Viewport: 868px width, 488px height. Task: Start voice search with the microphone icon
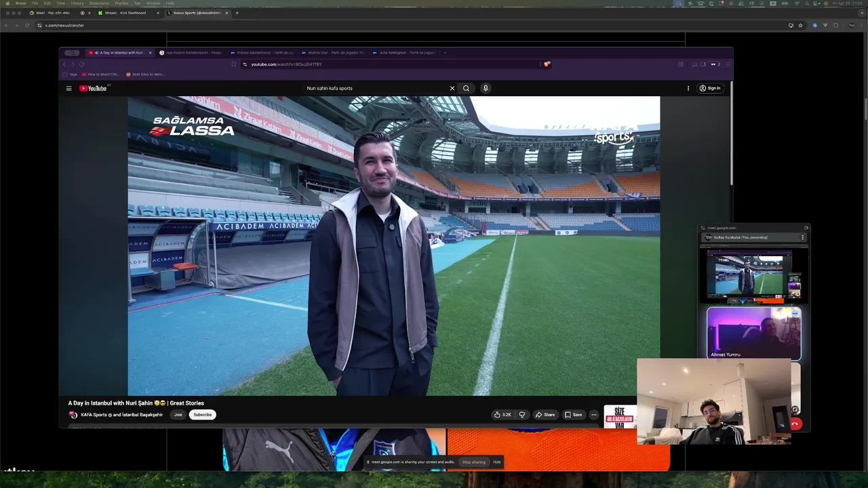pyautogui.click(x=486, y=88)
